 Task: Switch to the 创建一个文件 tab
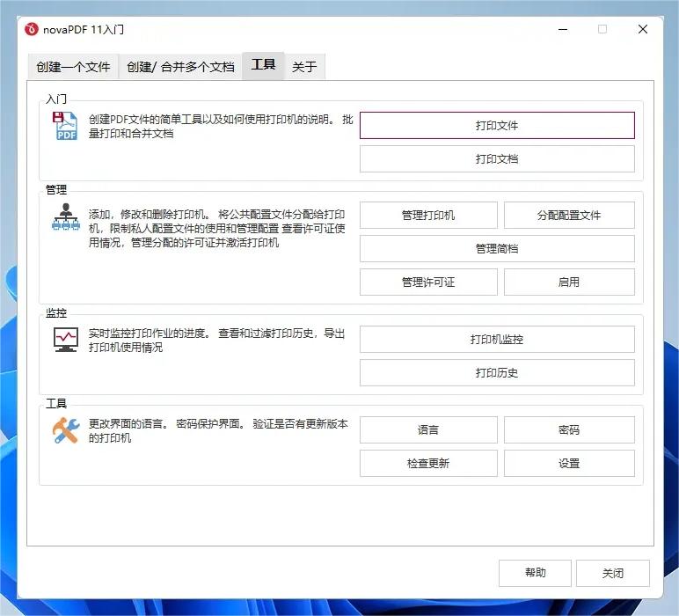pos(73,67)
